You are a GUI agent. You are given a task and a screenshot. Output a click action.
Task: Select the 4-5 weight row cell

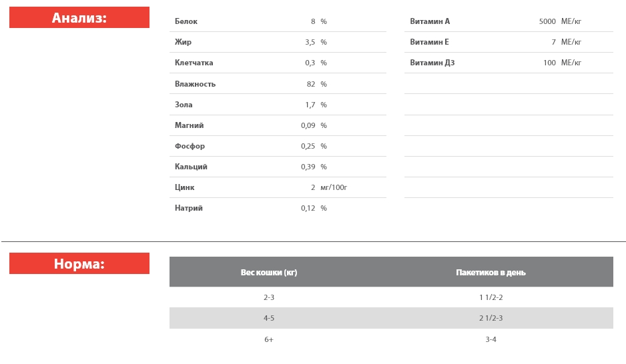coord(269,318)
